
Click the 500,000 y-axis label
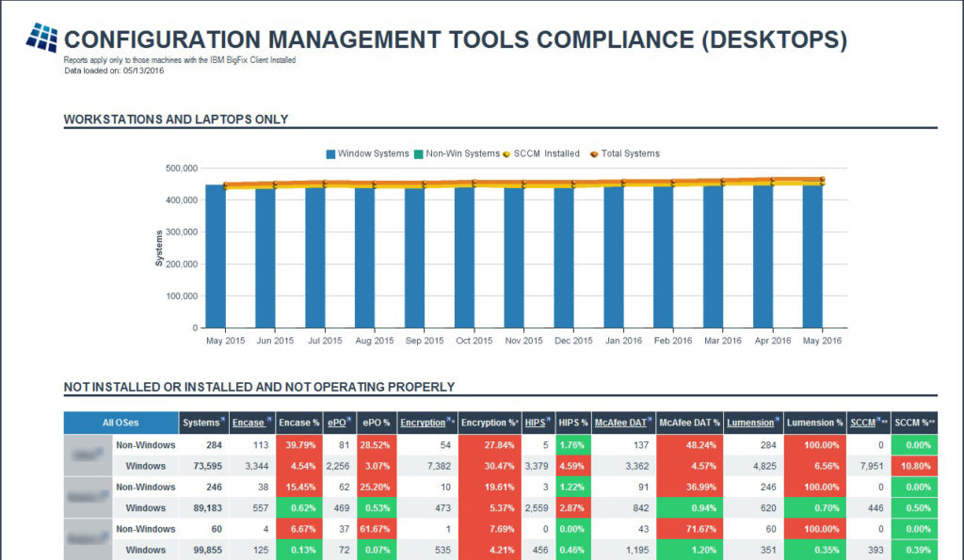click(182, 168)
